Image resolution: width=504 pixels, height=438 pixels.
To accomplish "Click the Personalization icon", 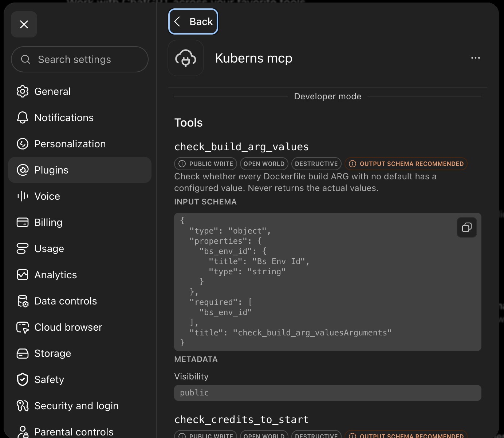I will point(23,144).
